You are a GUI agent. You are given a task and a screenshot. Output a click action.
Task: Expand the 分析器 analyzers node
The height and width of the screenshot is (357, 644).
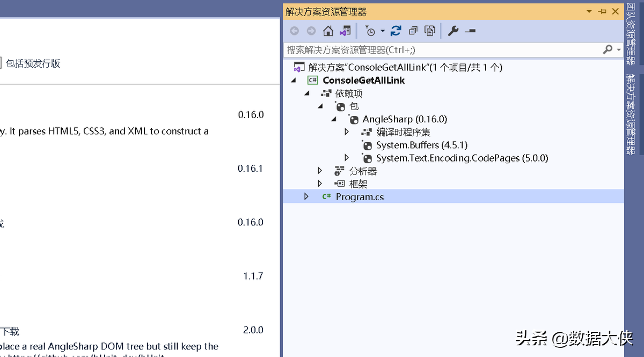pos(320,171)
